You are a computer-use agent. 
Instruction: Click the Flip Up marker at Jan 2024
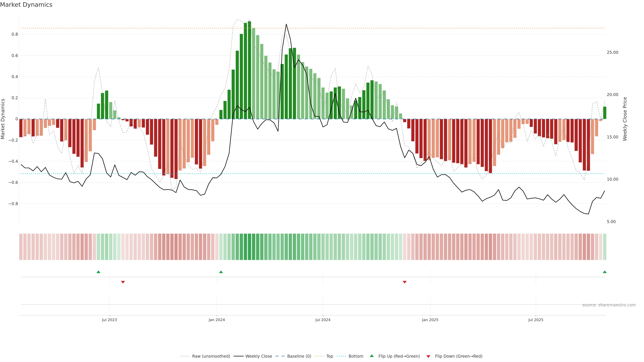coord(221,272)
